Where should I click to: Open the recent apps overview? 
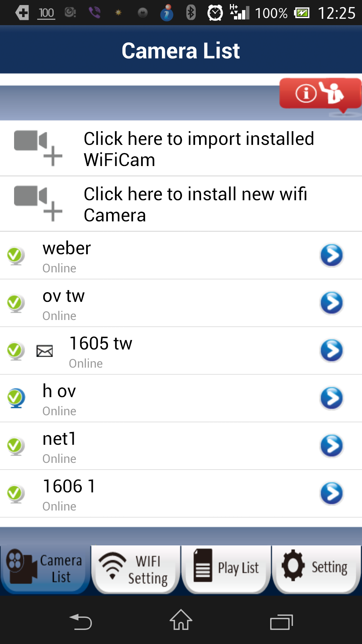282,622
